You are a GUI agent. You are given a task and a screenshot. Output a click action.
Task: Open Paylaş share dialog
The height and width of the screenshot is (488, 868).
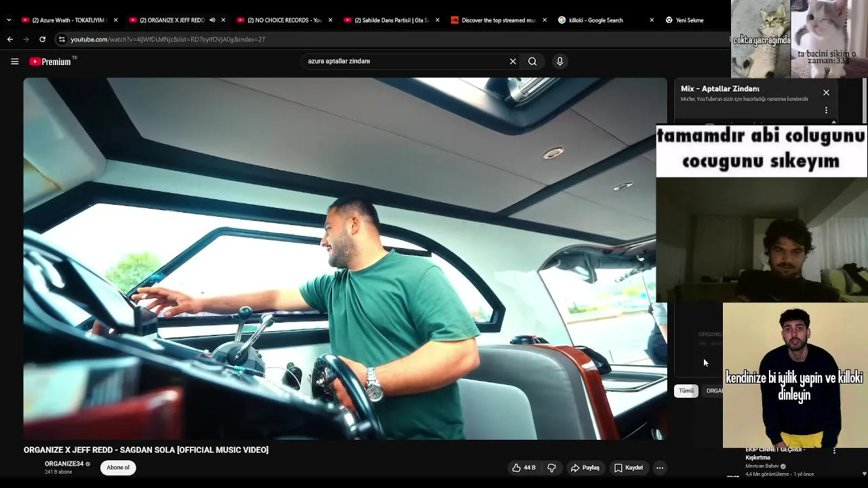click(585, 468)
